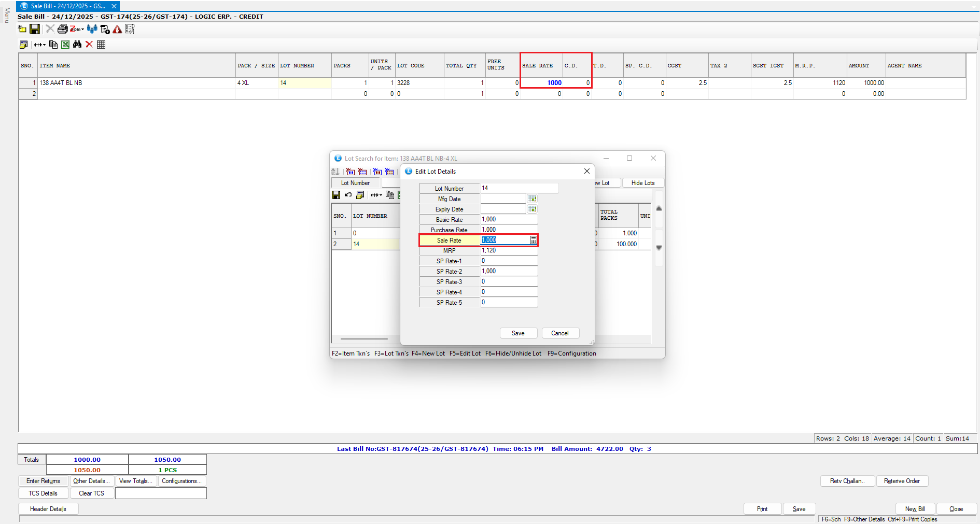Open the Mfg Date calendar picker
The image size is (980, 524).
click(x=532, y=199)
